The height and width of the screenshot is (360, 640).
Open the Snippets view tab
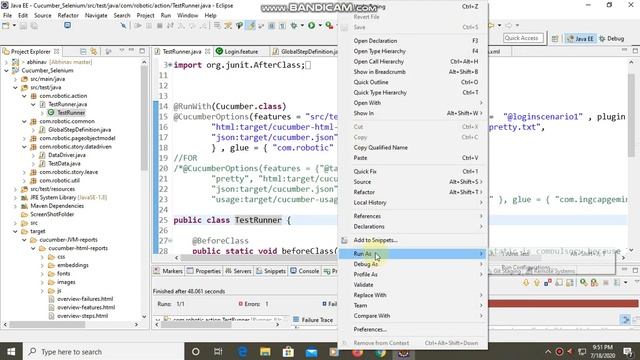click(x=271, y=271)
